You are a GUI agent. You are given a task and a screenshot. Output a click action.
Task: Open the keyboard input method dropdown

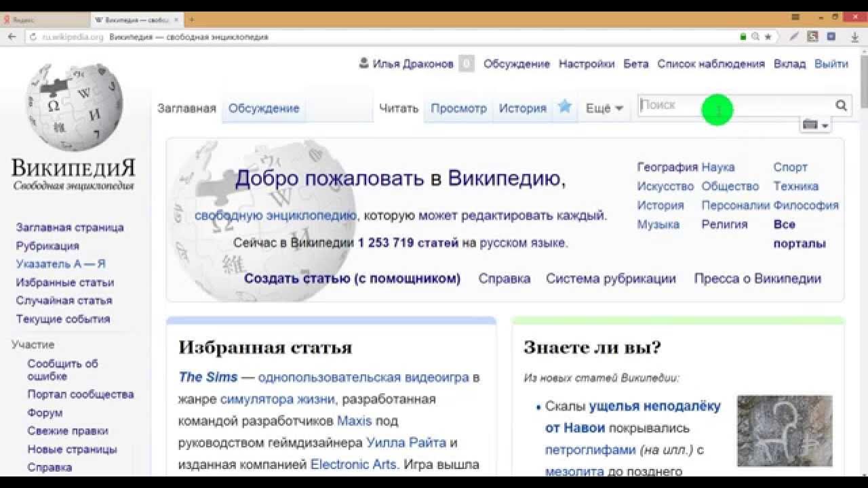click(x=816, y=125)
